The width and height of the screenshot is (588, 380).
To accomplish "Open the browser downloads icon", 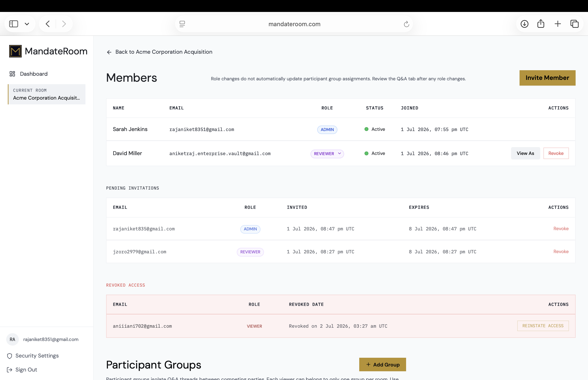I will (x=524, y=24).
